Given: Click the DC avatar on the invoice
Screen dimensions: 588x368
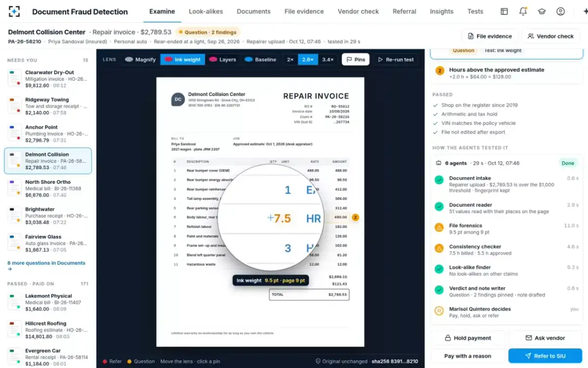Looking at the screenshot, I should [x=178, y=99].
